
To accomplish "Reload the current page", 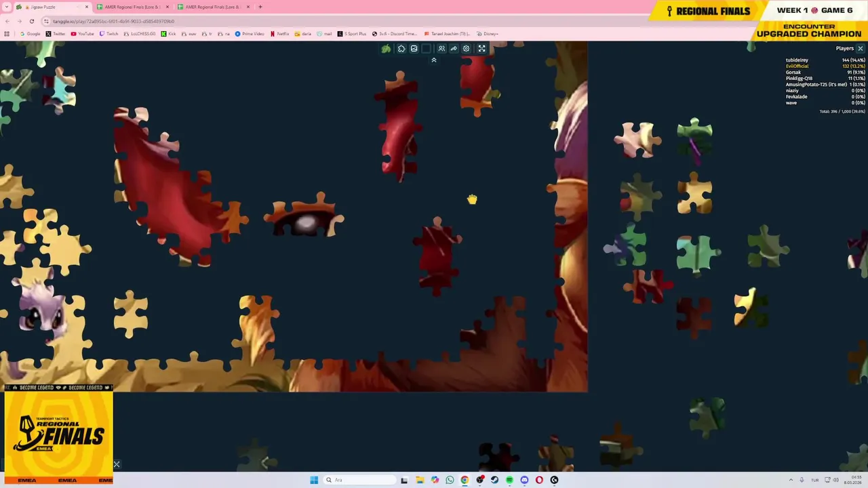I will click(x=31, y=21).
